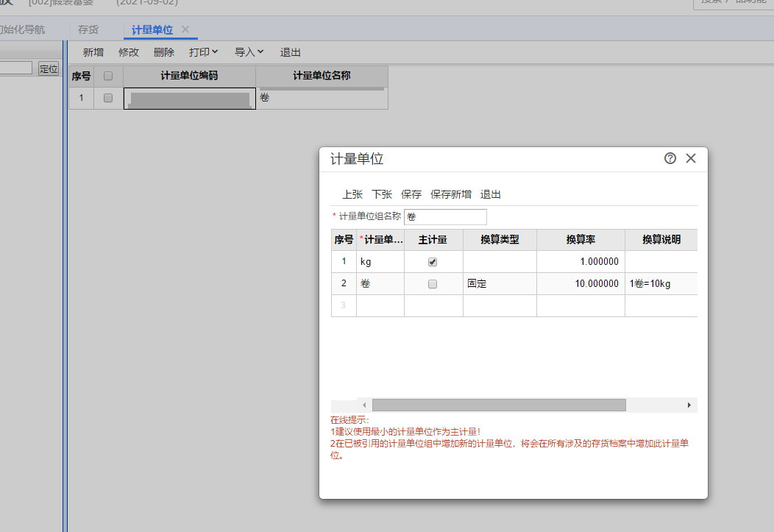The width and height of the screenshot is (774, 532).
Task: Switch to the 存货 tab
Action: coord(88,29)
